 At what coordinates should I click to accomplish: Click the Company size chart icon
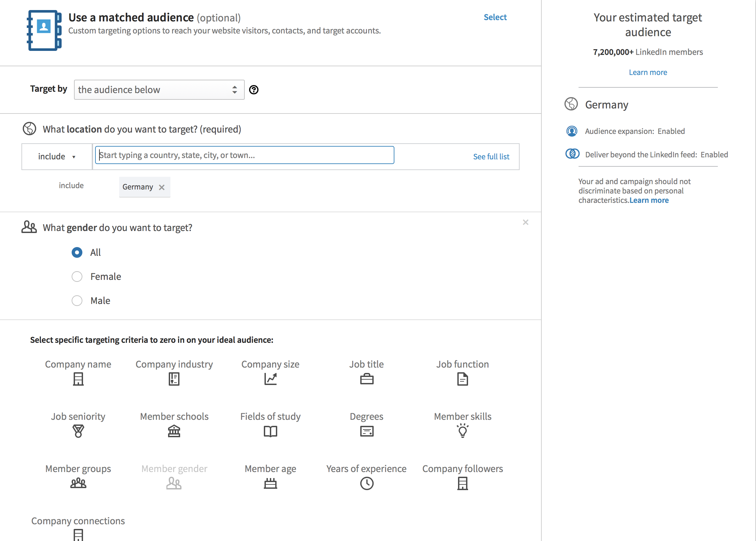coord(270,379)
